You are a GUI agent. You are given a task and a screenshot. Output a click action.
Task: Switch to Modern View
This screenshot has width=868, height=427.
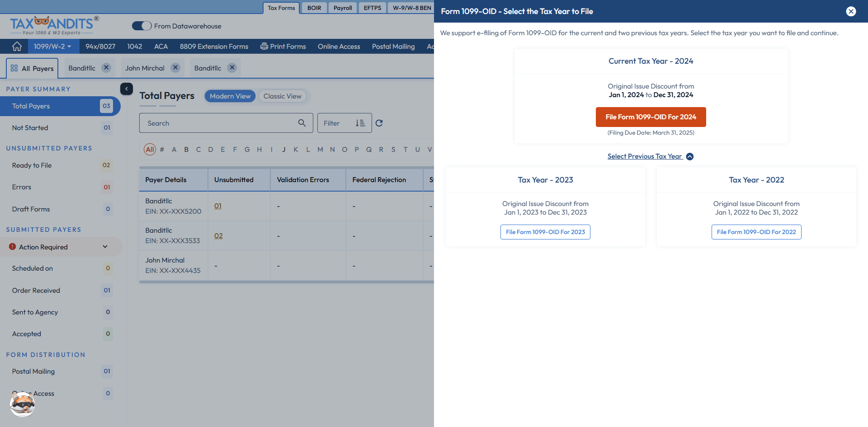pyautogui.click(x=230, y=96)
